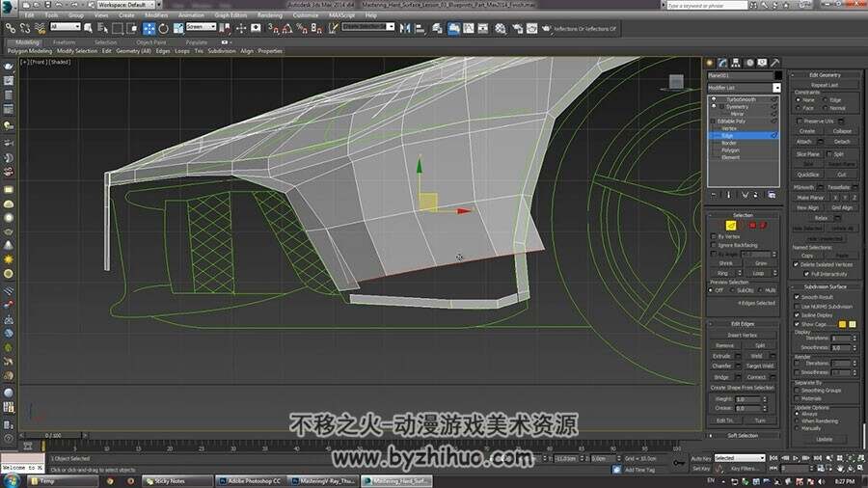Image resolution: width=868 pixels, height=488 pixels.
Task: Click the Rectangular Selection Region icon
Action: [x=118, y=28]
